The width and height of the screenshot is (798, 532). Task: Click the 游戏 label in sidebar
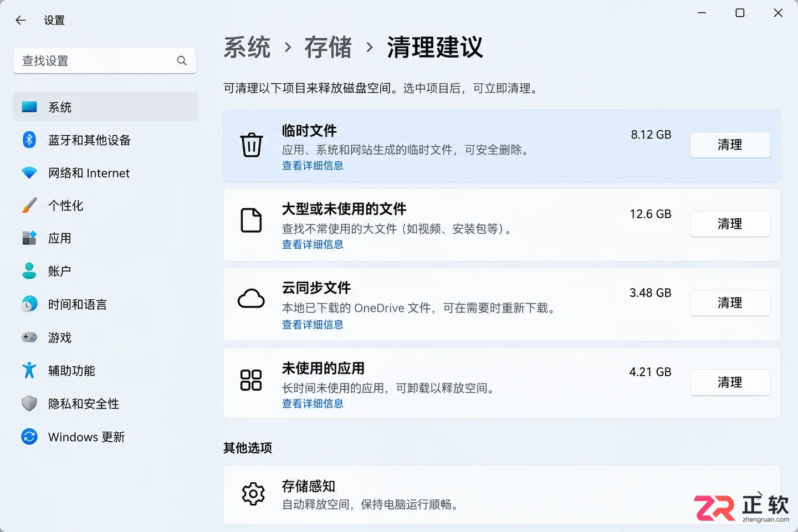(x=60, y=337)
